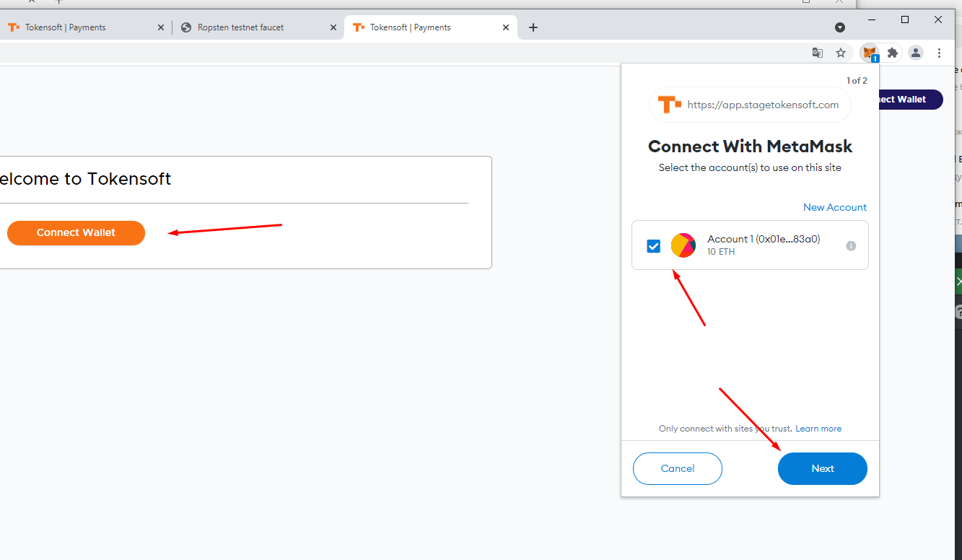
Task: Click Next in the MetaMask popup
Action: point(823,468)
